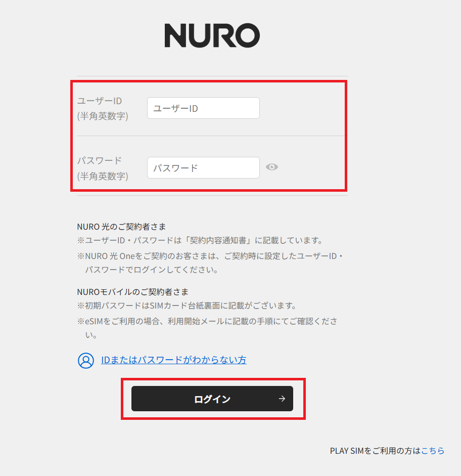This screenshot has width=461, height=476.
Task: Show password with the eye icon
Action: pyautogui.click(x=272, y=167)
